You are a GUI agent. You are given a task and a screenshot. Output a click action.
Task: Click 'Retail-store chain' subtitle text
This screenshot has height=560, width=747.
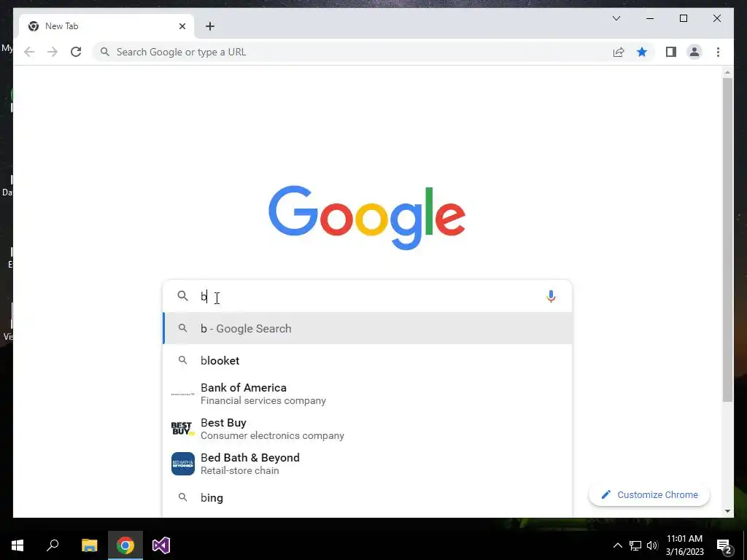click(239, 470)
